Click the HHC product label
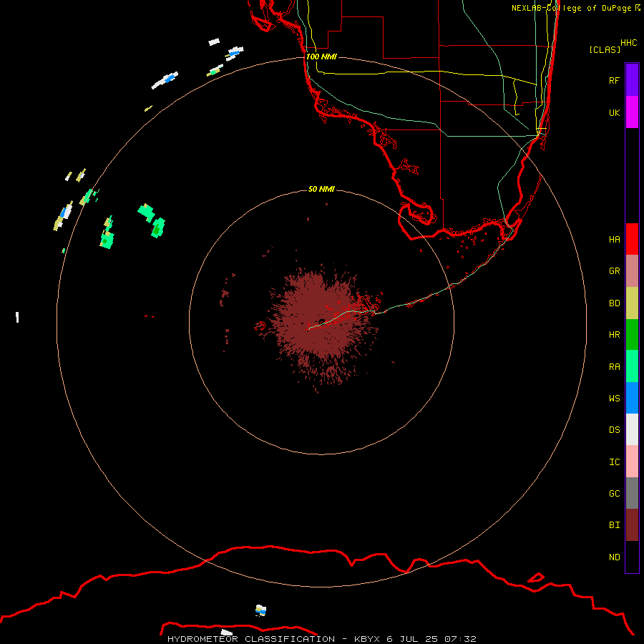 tap(628, 43)
